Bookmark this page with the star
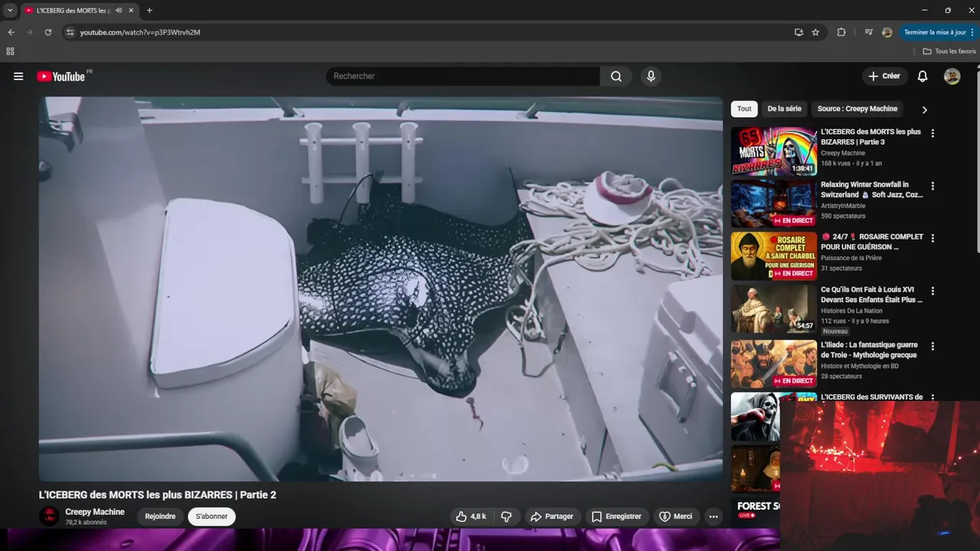This screenshot has height=551, width=980. 815,32
